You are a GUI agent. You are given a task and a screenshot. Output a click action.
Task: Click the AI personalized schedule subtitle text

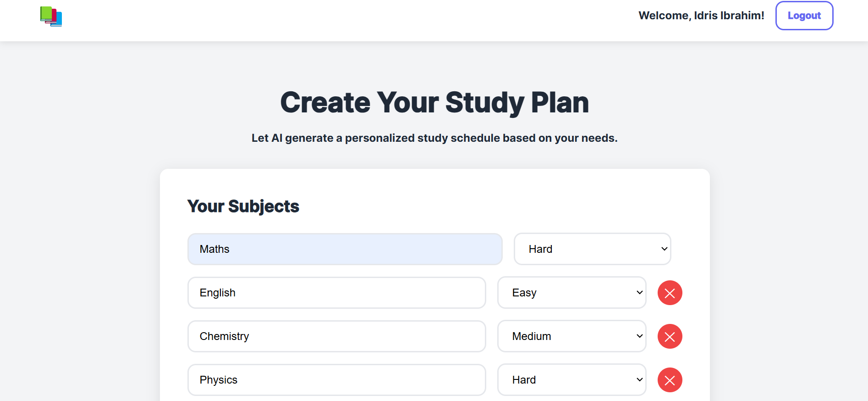tap(434, 138)
